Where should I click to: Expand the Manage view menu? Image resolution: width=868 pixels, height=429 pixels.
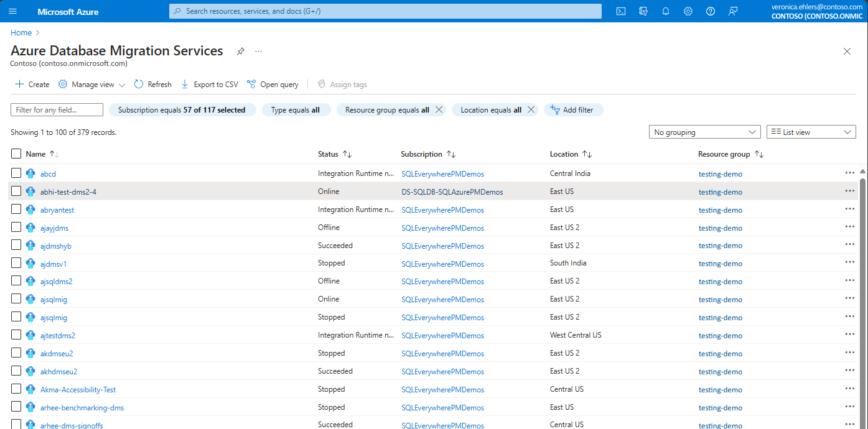pos(92,85)
